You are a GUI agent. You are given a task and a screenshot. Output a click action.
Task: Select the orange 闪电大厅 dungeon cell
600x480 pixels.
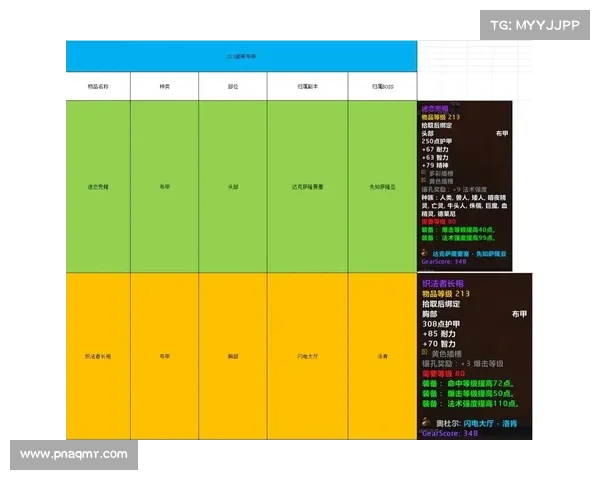click(307, 356)
